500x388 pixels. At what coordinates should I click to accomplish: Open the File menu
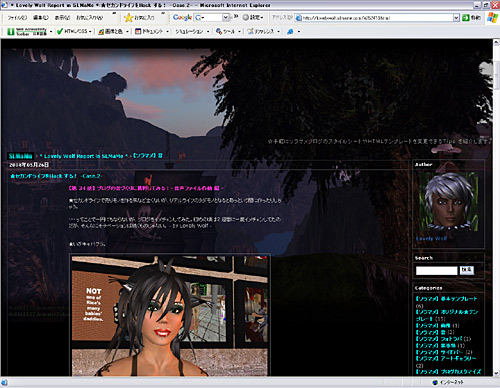coord(17,18)
